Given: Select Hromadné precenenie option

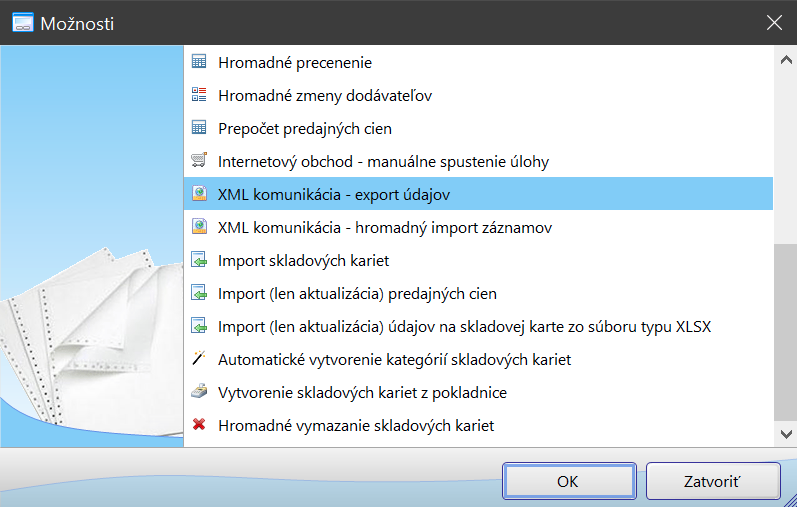Looking at the screenshot, I should pyautogui.click(x=295, y=62).
